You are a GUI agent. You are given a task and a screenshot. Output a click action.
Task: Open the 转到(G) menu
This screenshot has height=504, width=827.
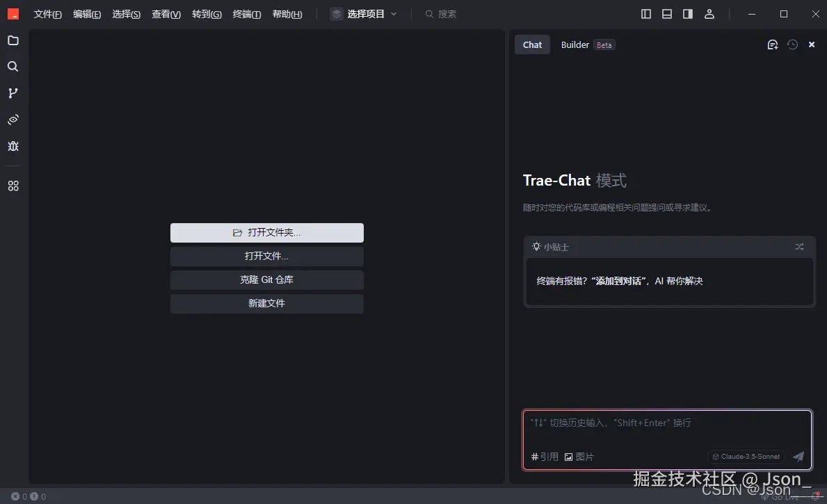(x=207, y=14)
